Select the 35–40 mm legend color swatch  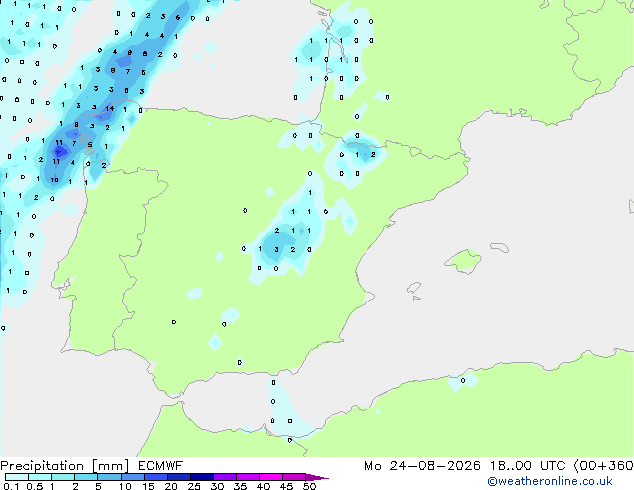(248, 477)
